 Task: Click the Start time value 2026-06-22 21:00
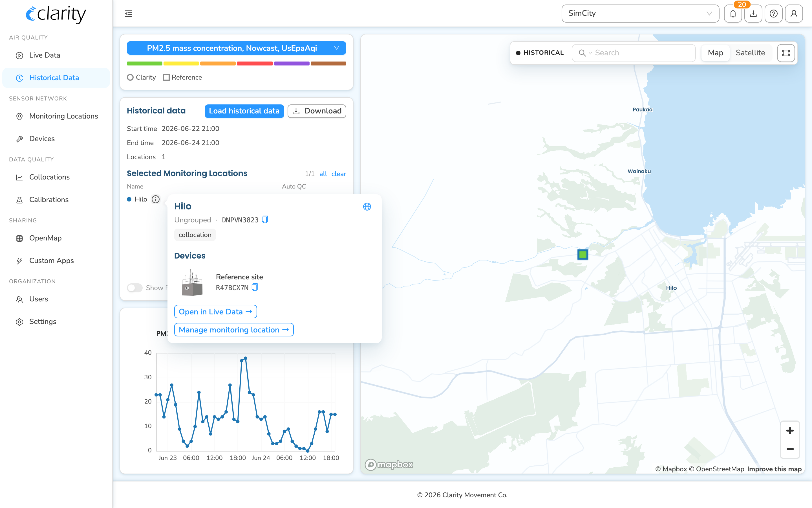[x=190, y=129]
